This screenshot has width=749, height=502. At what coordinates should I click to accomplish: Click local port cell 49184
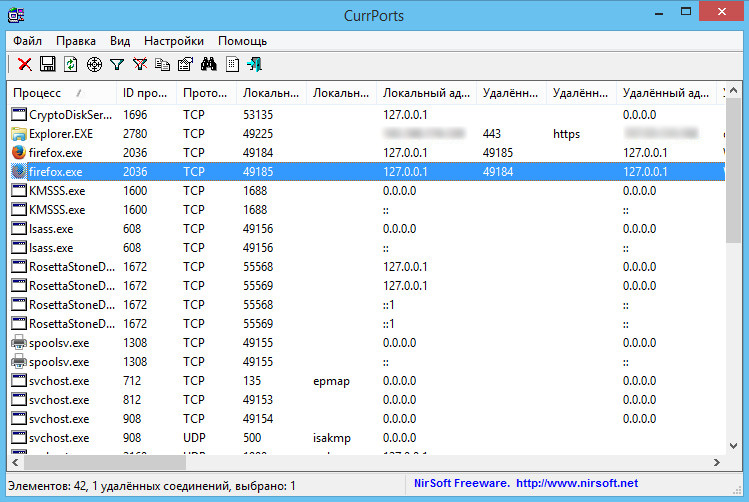coord(258,153)
